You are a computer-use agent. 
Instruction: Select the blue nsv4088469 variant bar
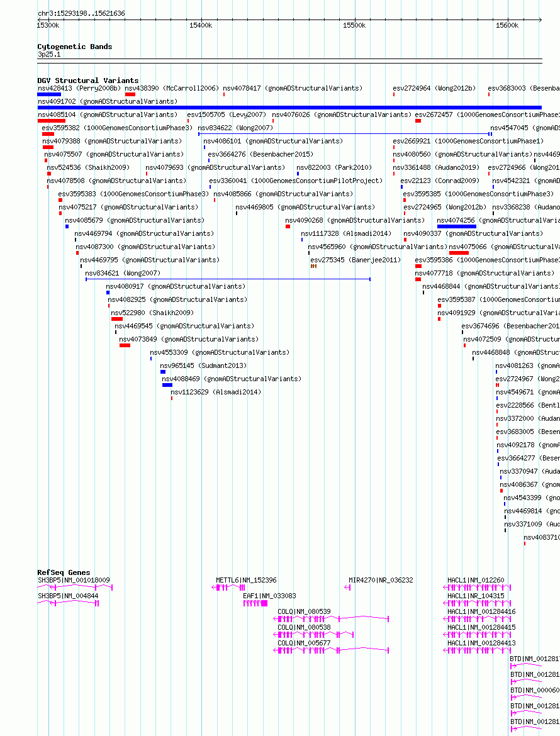[x=167, y=385]
